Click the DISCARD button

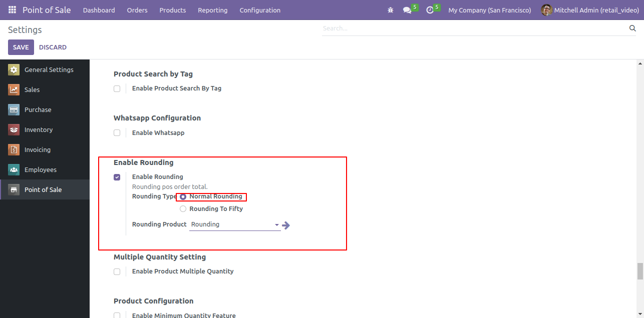pyautogui.click(x=53, y=47)
